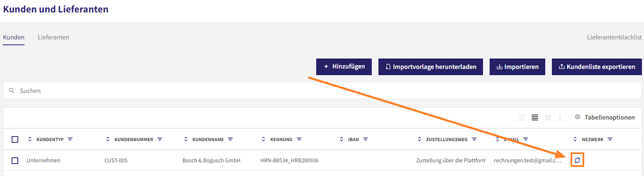Viewport: 644px width, 176px height.
Task: Open filter for E-Mail column
Action: [x=526, y=139]
